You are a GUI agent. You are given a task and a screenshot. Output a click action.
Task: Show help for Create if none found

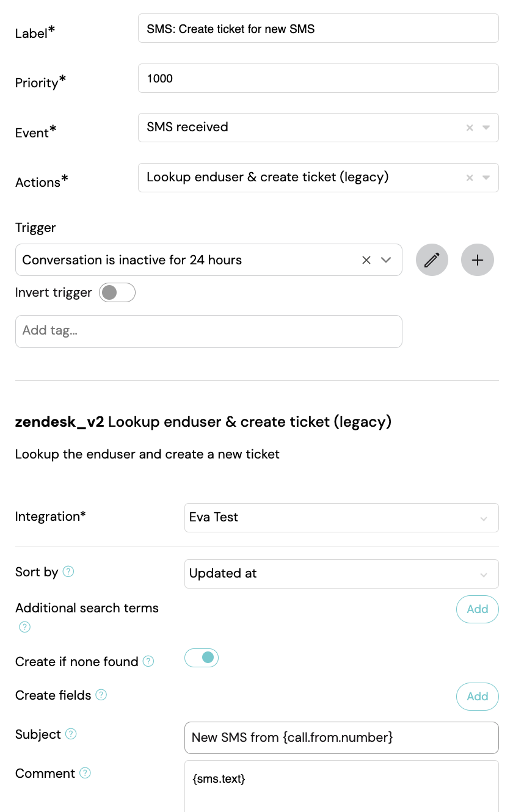point(148,662)
